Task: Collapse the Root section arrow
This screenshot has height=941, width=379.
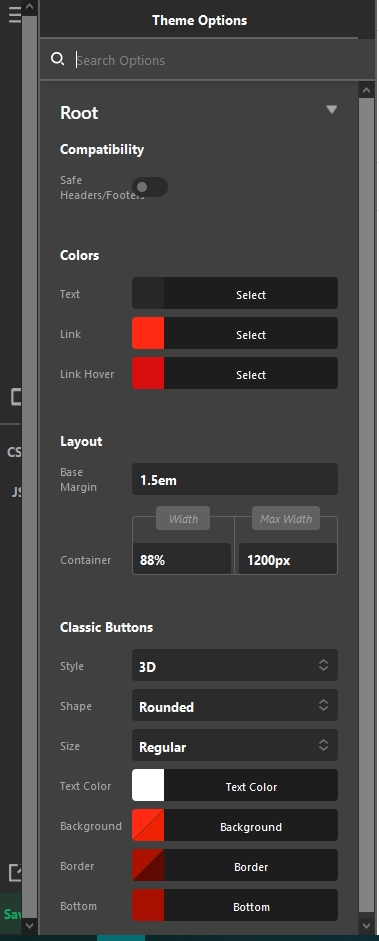Action: click(x=332, y=110)
